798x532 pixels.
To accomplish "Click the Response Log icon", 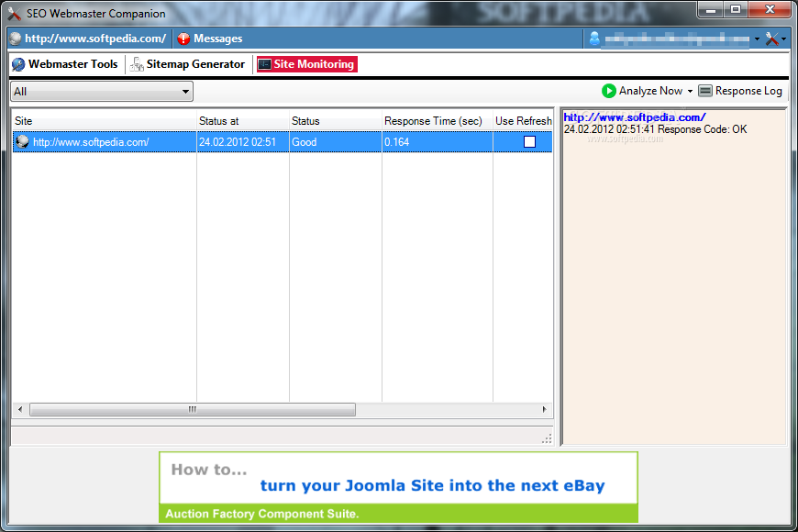I will coord(704,91).
